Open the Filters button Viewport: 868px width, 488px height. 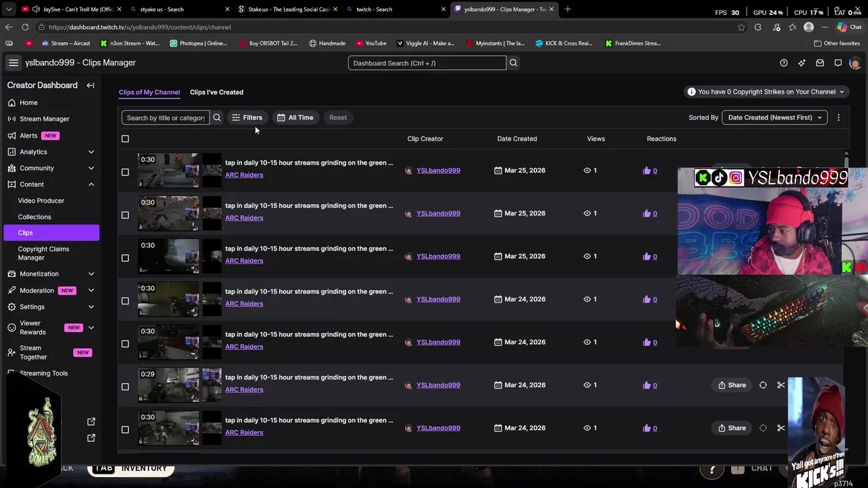click(247, 118)
